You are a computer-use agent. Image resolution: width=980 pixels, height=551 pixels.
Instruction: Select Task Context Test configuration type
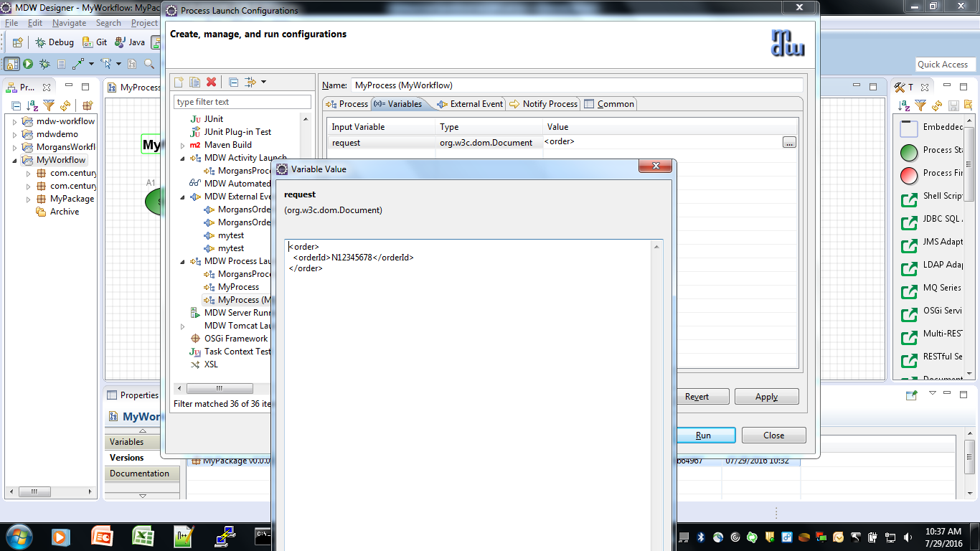tap(237, 352)
